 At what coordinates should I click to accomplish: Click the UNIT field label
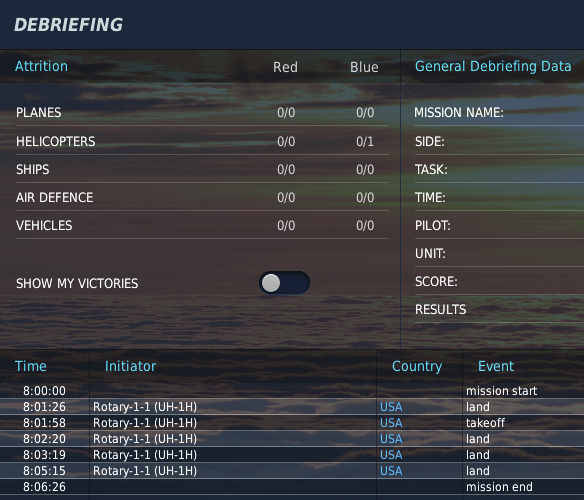430,254
